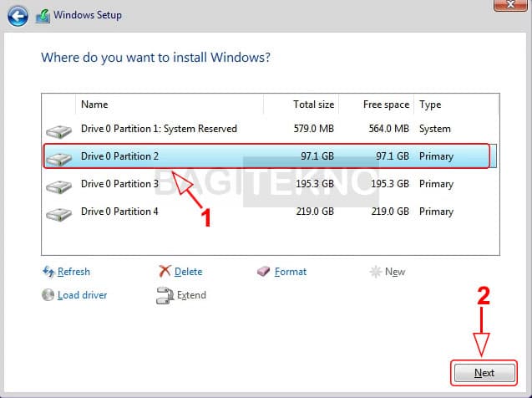Sort by Free space column header
The image size is (532, 398).
coord(377,105)
